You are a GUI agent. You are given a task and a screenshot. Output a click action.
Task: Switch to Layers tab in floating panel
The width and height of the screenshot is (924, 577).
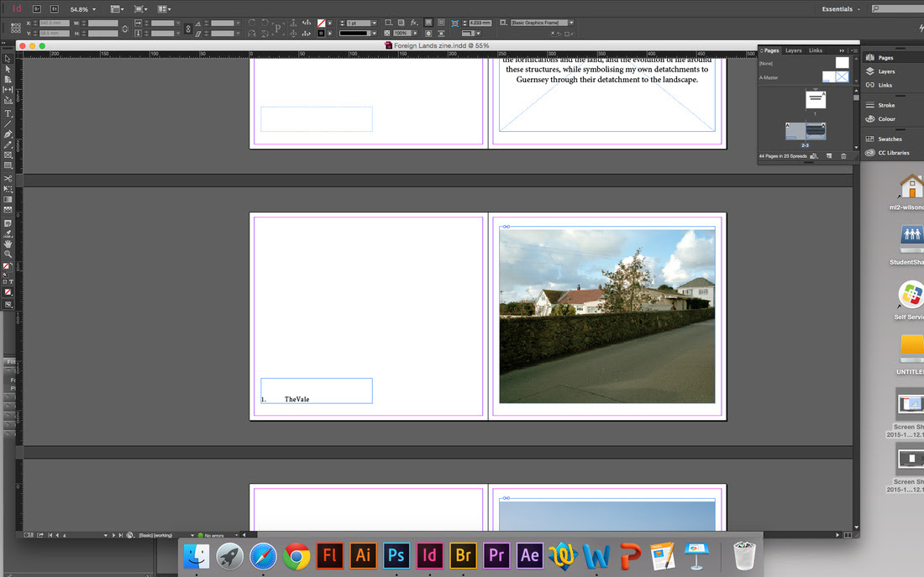pyautogui.click(x=793, y=50)
